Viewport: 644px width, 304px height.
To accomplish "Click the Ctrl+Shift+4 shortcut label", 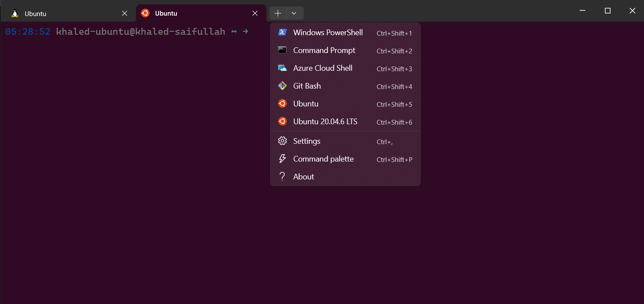I will coord(395,87).
